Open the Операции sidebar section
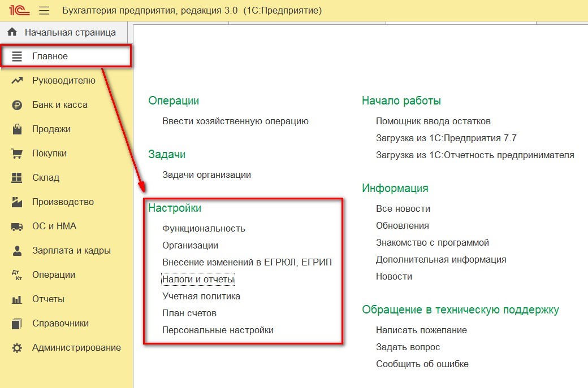The image size is (588, 388). 66,275
